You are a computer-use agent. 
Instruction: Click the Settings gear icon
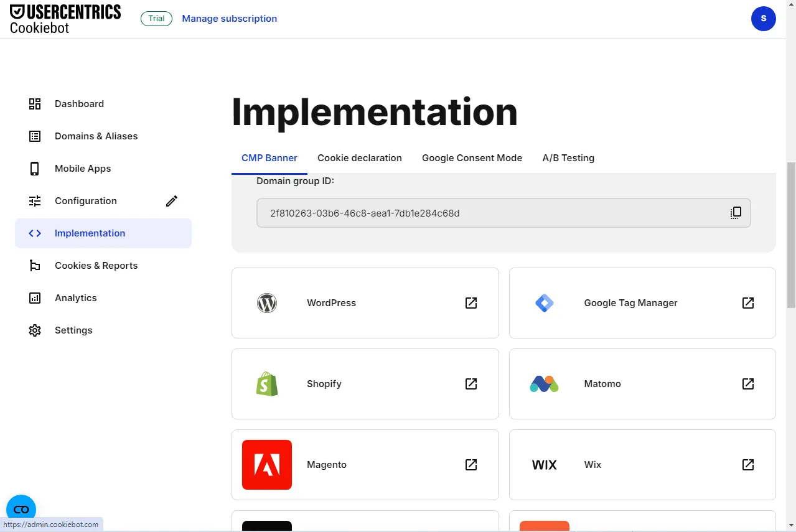coord(35,330)
